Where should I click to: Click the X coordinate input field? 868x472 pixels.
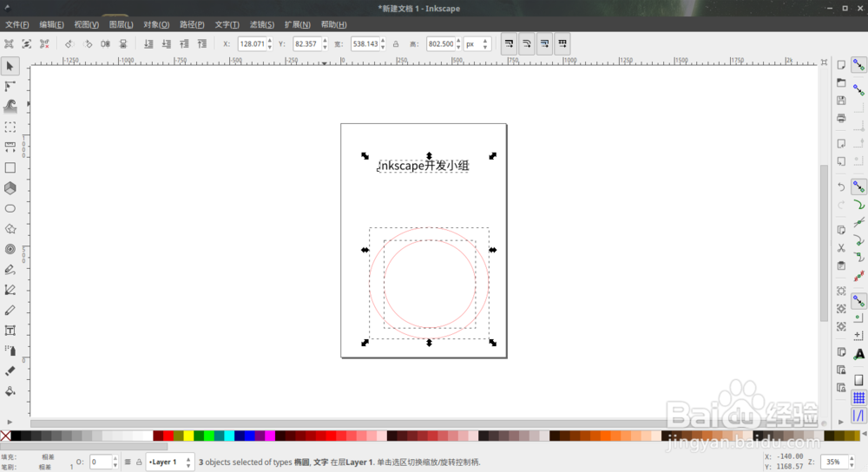(x=252, y=44)
